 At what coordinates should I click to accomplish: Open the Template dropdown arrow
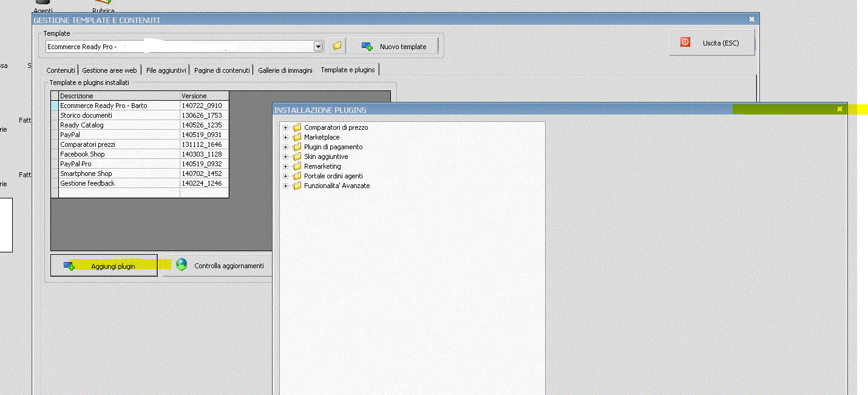point(318,47)
